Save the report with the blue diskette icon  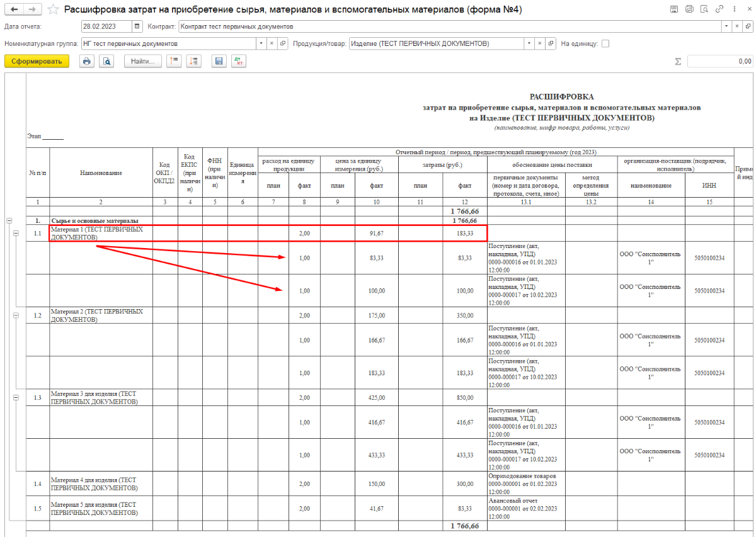219,61
